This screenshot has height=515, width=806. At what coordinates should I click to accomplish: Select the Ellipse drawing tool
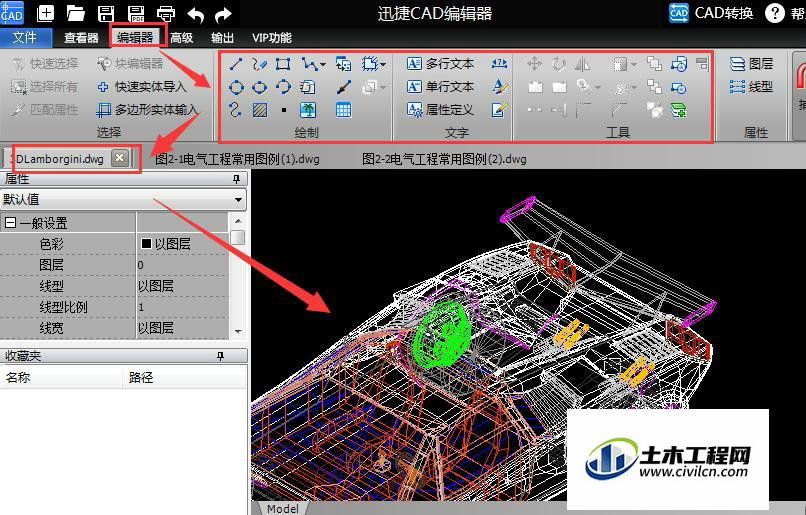pyautogui.click(x=260, y=87)
